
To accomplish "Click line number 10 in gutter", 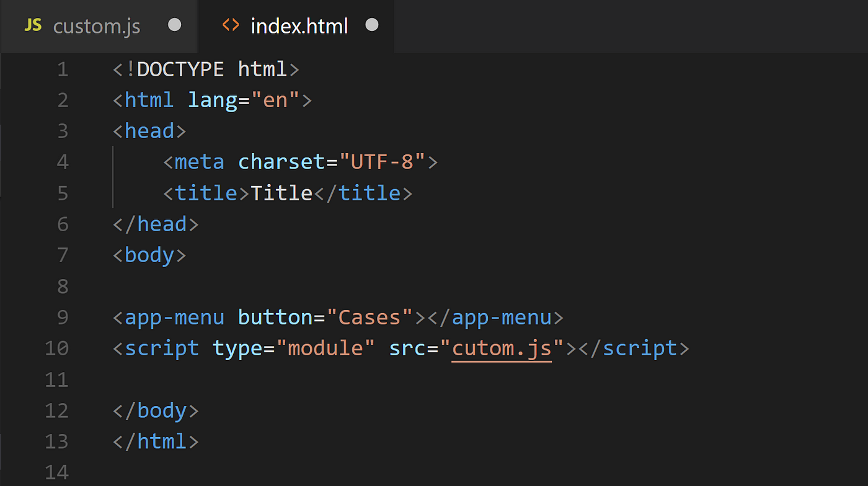I will pos(56,348).
